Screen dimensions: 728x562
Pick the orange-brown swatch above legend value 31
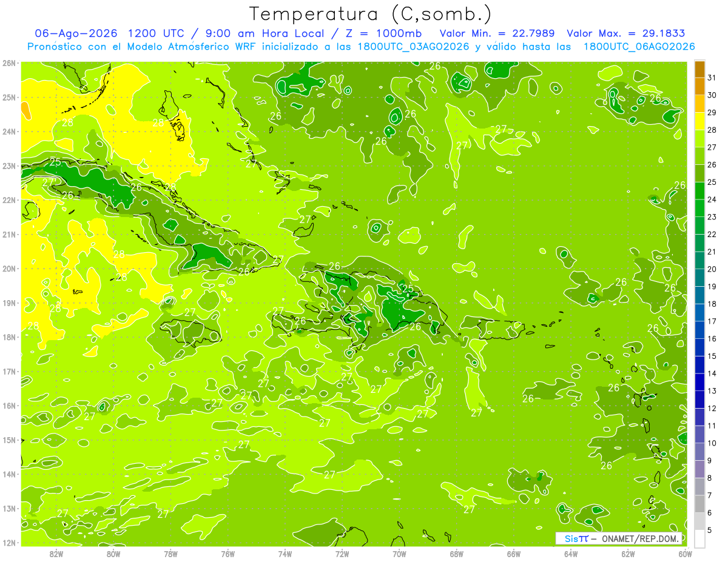[699, 70]
